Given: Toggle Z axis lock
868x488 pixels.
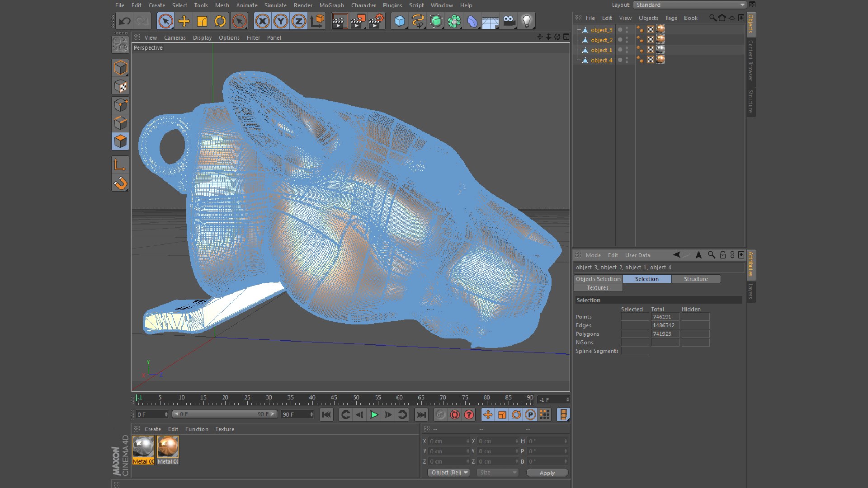Looking at the screenshot, I should tap(299, 21).
